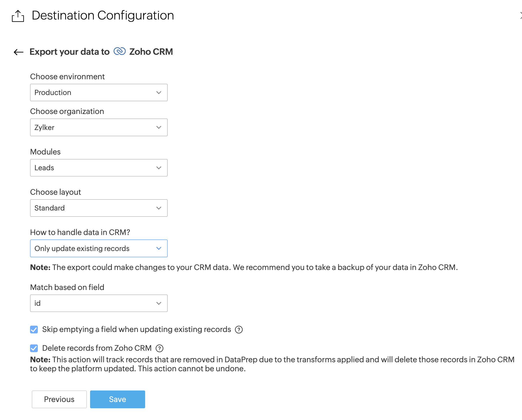This screenshot has width=522, height=420.
Task: Open help for Skip emptying a field
Action: click(239, 330)
